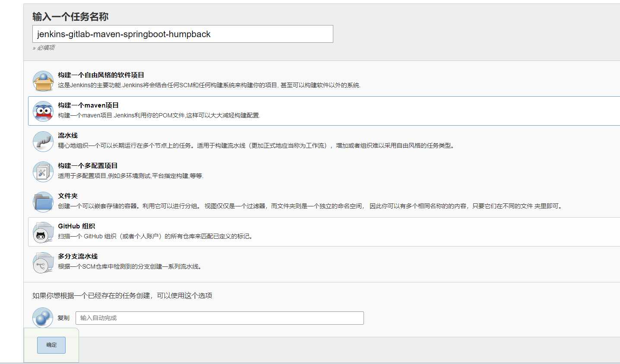Click the 确定 confirm button
This screenshot has width=620, height=364.
(51, 345)
